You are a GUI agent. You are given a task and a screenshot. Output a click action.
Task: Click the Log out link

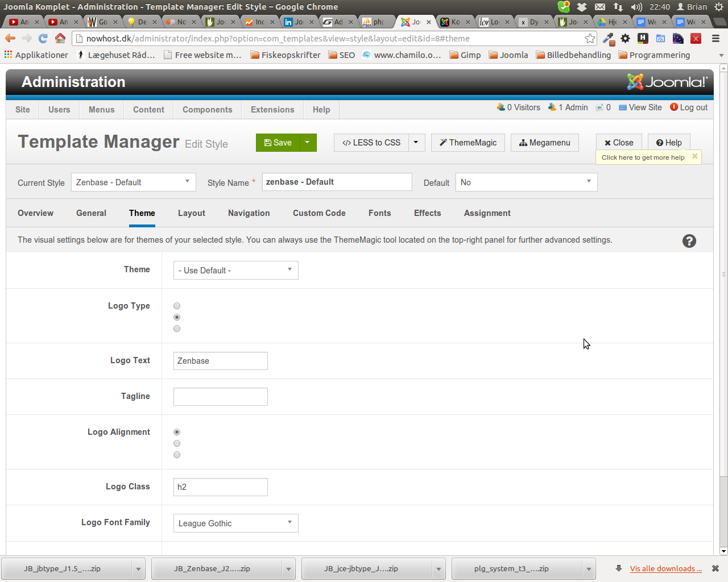tap(689, 107)
